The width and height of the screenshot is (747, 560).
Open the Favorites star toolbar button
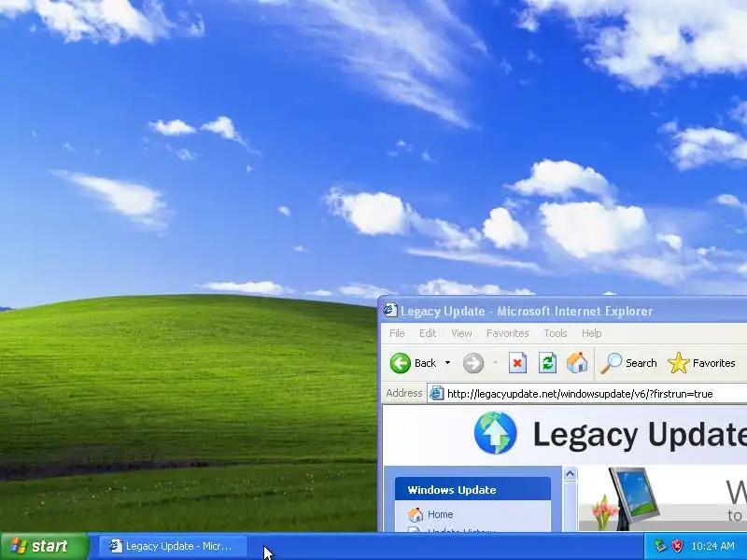pos(701,363)
